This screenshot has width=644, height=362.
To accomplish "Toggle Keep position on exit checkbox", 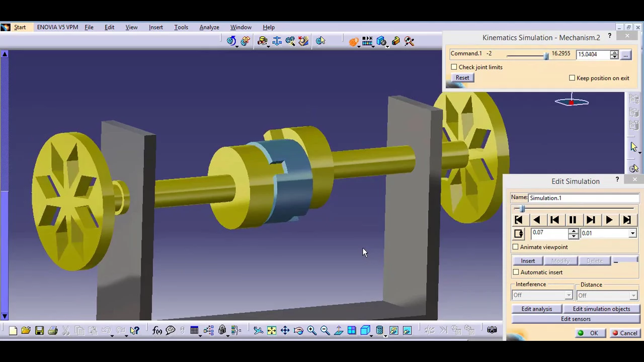I will coord(572,78).
